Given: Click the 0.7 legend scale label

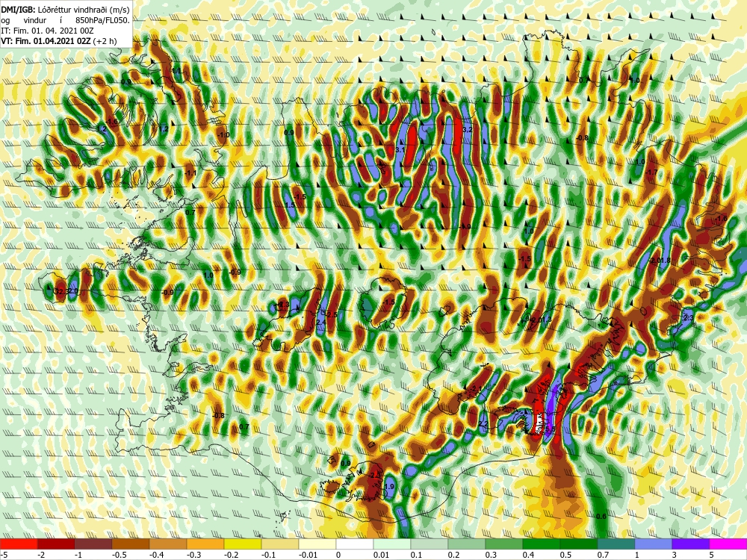Looking at the screenshot, I should (603, 555).
